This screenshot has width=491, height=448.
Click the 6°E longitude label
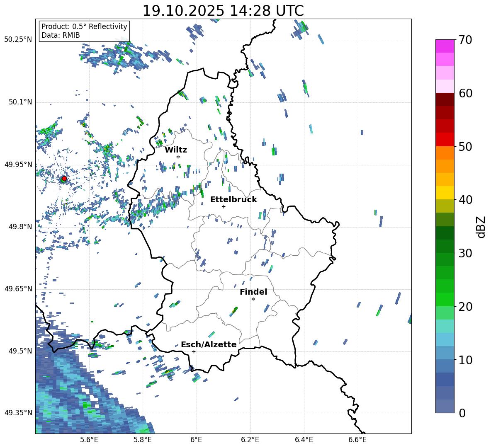coord(196,440)
